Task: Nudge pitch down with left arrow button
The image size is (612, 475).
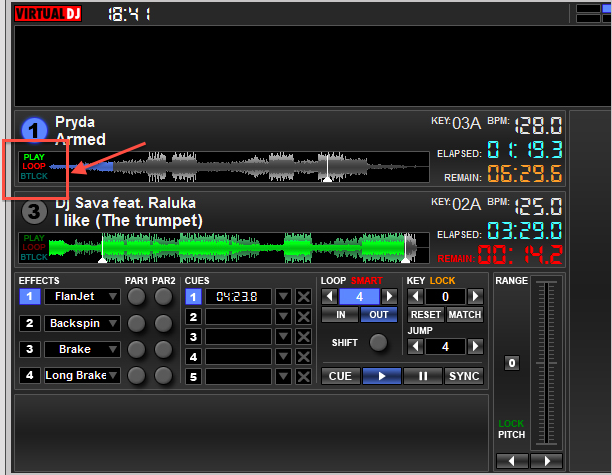Action: 512,461
